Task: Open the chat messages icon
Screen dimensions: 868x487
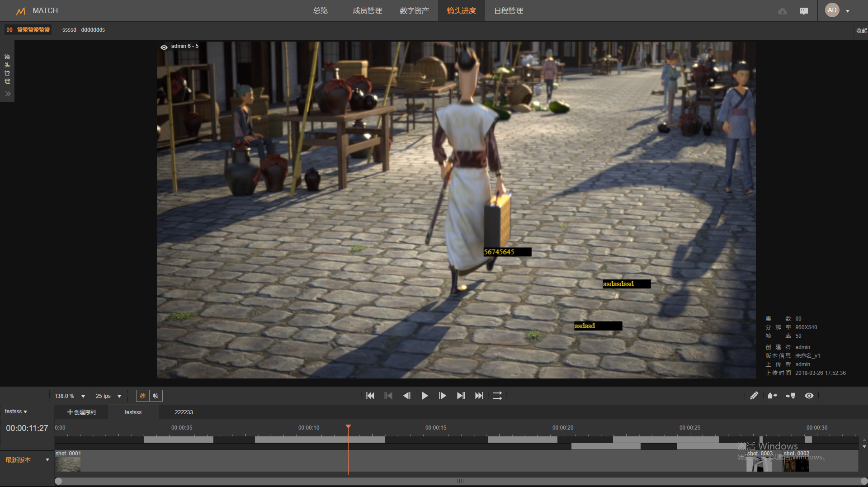Action: (x=803, y=11)
